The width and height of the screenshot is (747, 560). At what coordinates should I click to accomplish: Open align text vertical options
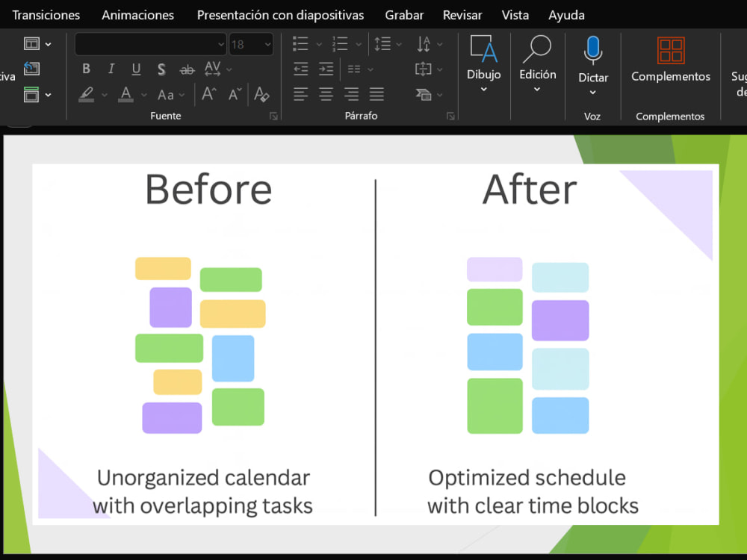point(424,69)
